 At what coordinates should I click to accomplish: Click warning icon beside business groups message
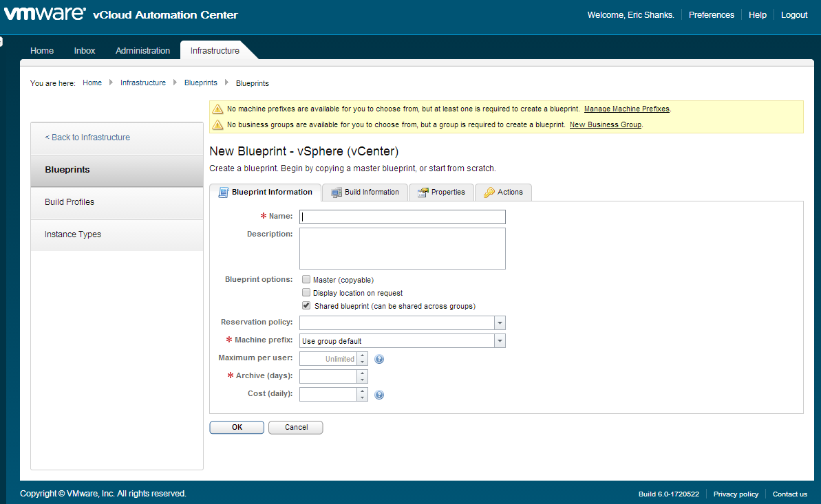217,124
